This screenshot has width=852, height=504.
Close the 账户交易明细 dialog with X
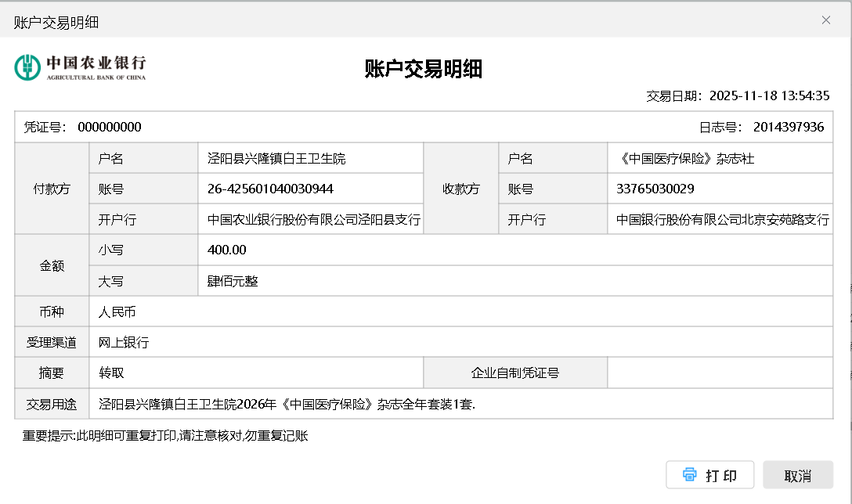(x=825, y=20)
